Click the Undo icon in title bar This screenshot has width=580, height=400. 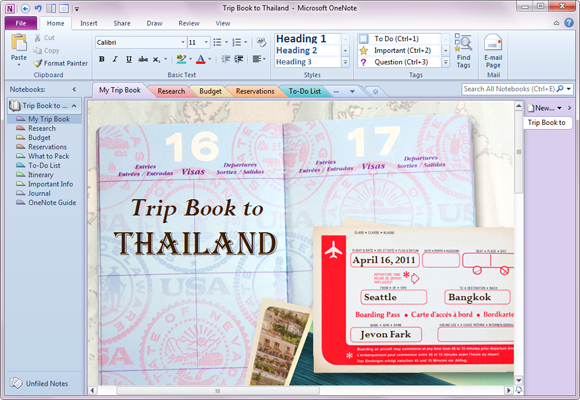tap(38, 8)
